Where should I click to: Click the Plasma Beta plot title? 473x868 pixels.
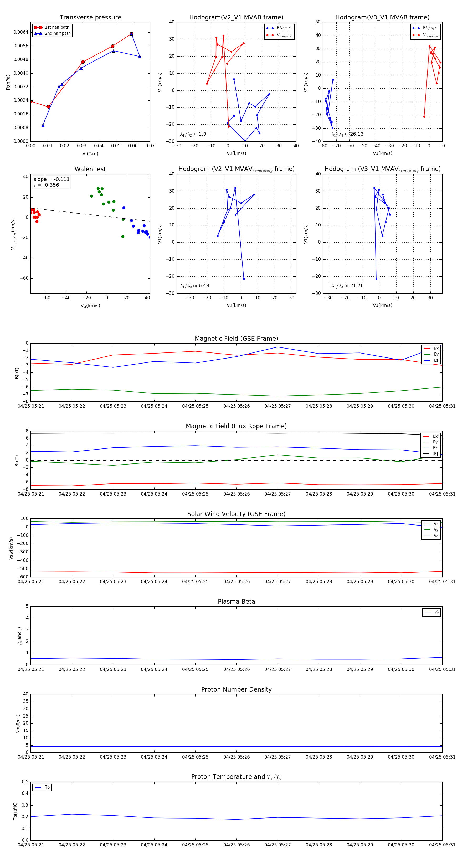[x=236, y=602]
